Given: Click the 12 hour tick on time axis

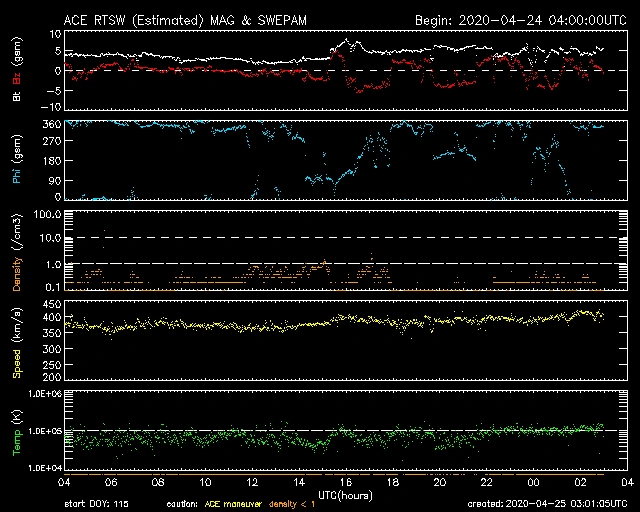Looking at the screenshot, I should coord(253,482).
